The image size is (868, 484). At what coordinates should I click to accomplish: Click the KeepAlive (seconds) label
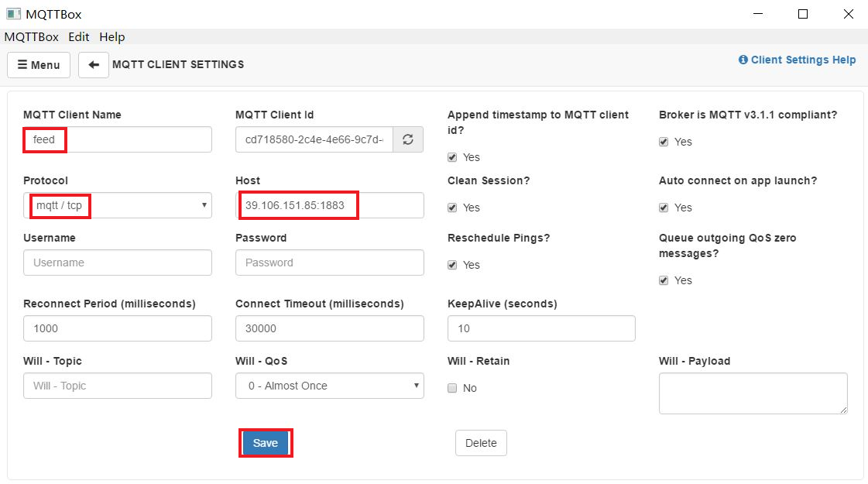click(502, 304)
